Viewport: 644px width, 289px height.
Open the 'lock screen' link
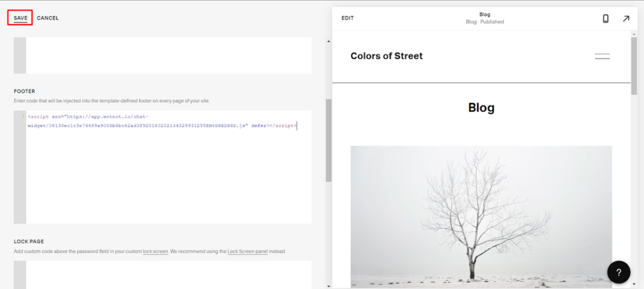(155, 251)
